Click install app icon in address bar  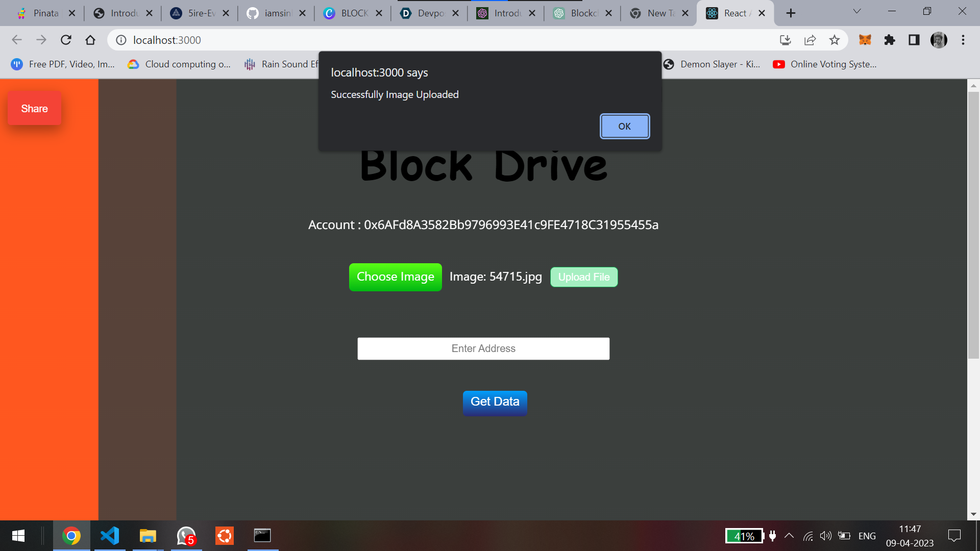785,40
